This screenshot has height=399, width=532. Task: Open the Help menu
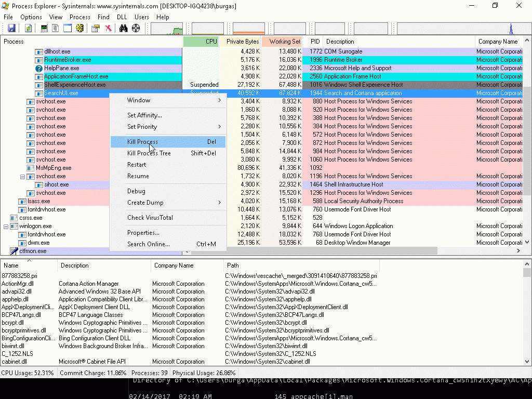tap(163, 17)
